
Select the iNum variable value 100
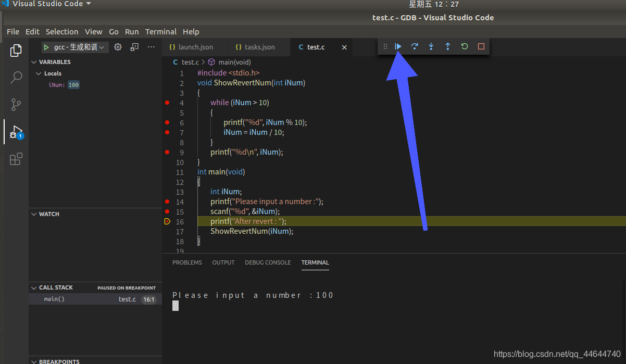coord(73,85)
